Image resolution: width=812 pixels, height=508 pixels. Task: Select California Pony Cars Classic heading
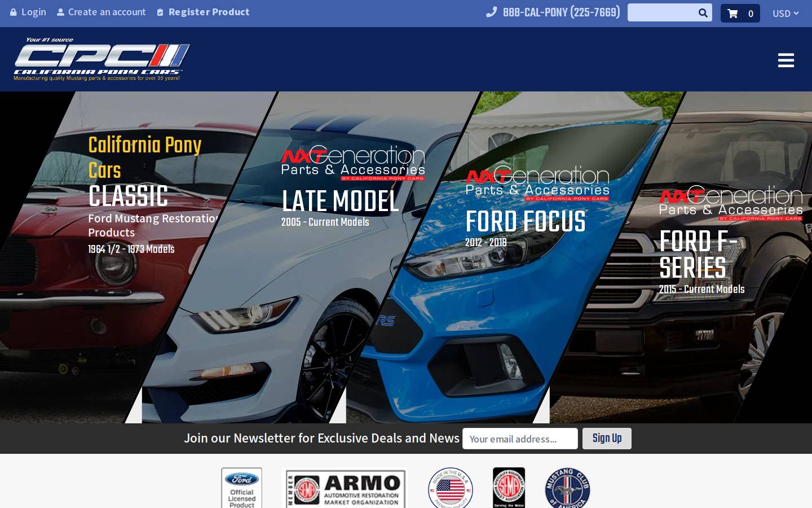click(145, 171)
